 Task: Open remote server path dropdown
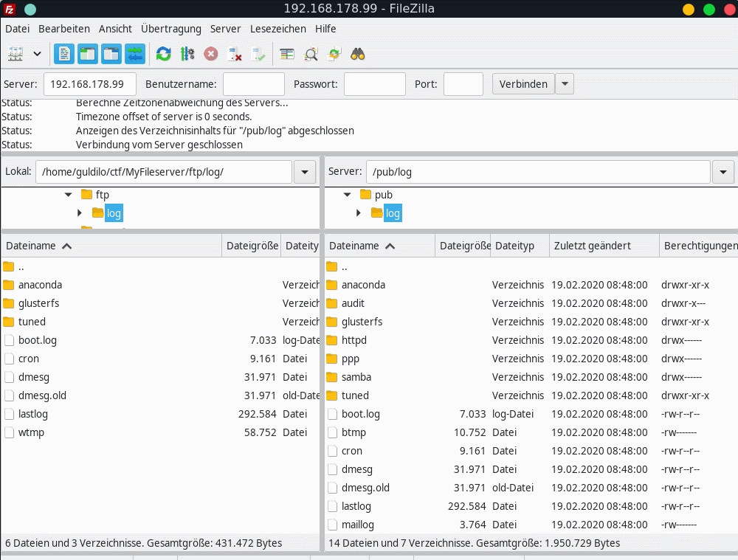723,172
